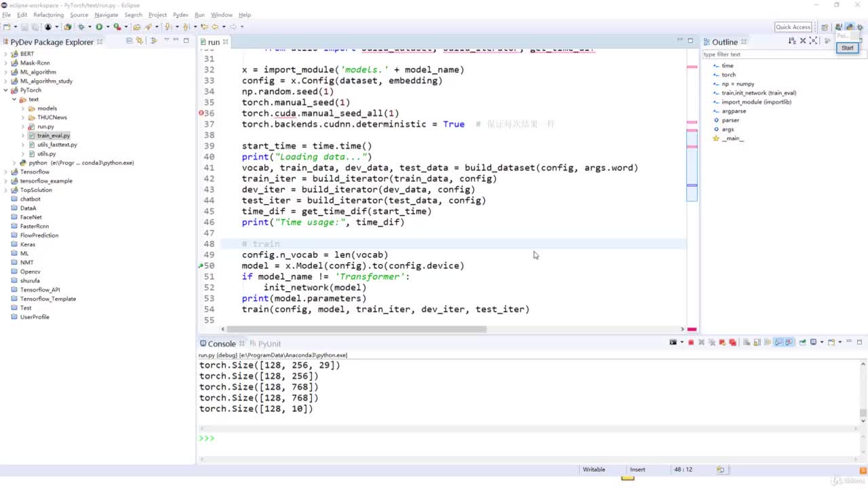Click the breakpoint marker on line 36
The height and width of the screenshot is (490, 868).
click(x=201, y=113)
